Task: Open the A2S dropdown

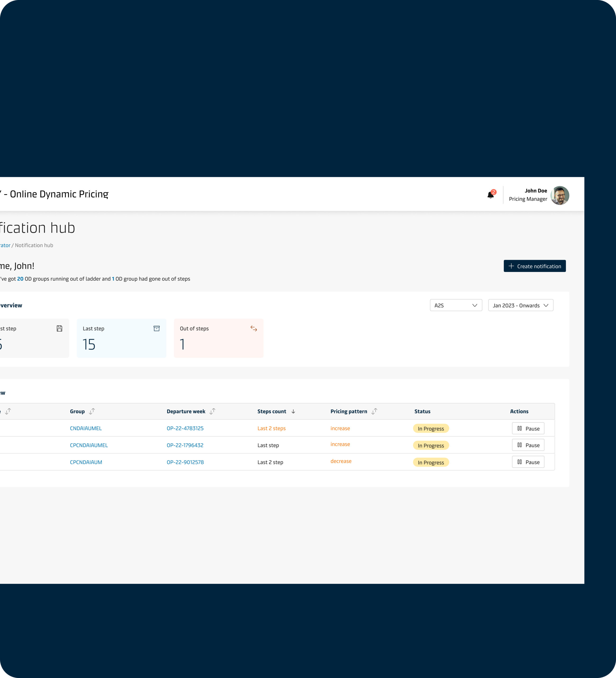Action: [x=456, y=305]
